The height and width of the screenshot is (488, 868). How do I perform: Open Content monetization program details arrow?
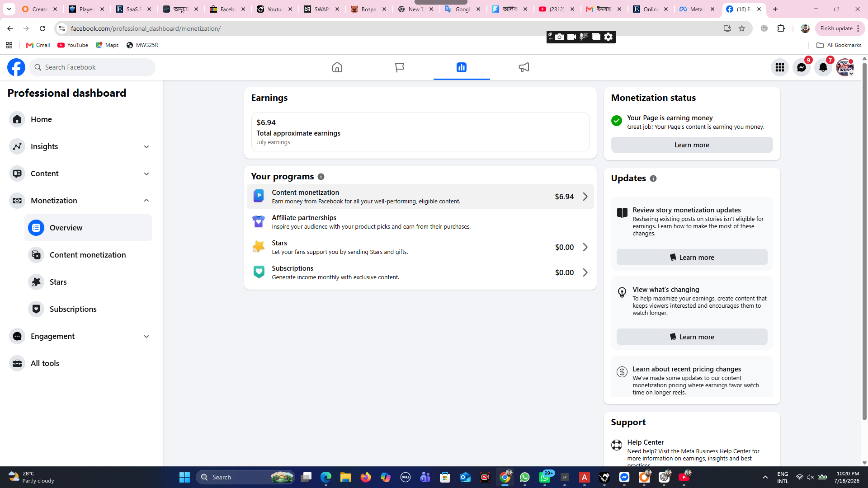tap(585, 197)
